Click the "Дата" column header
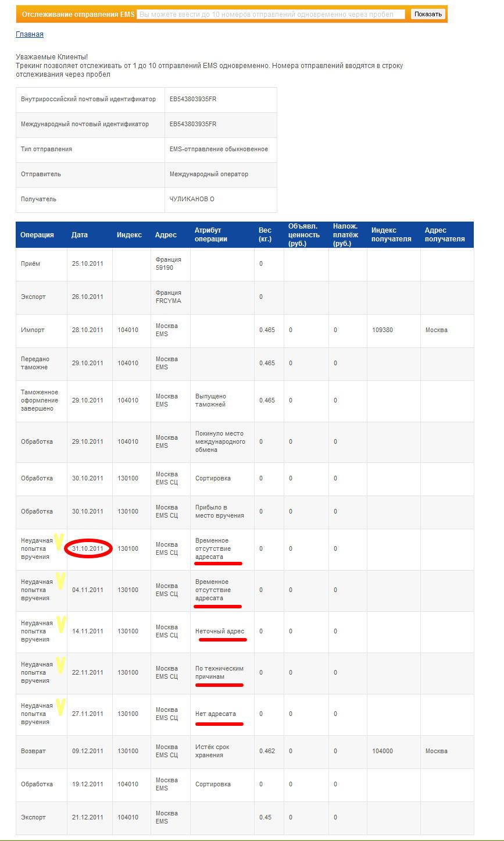The width and height of the screenshot is (504, 841). [x=80, y=235]
